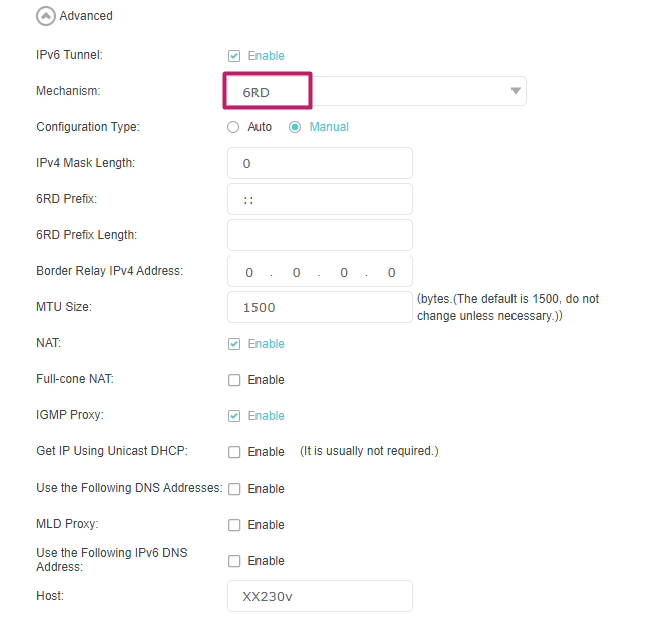Click the Advanced section label
Screen dimensions: 653x629
point(86,16)
